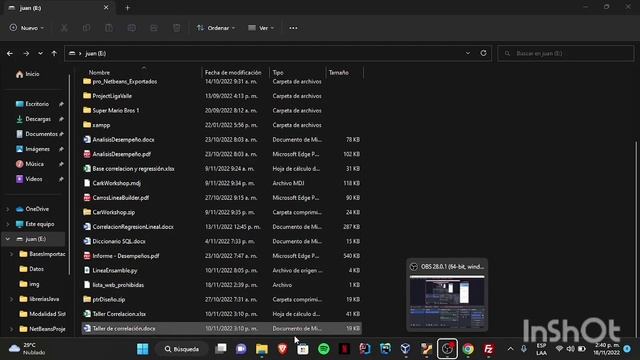
Task: Go to Inicio in the sidebar
Action: (28, 74)
